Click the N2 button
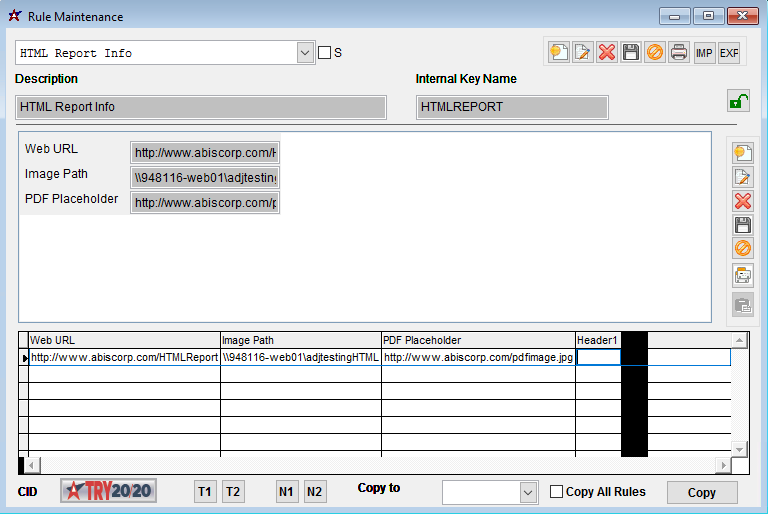 click(315, 491)
